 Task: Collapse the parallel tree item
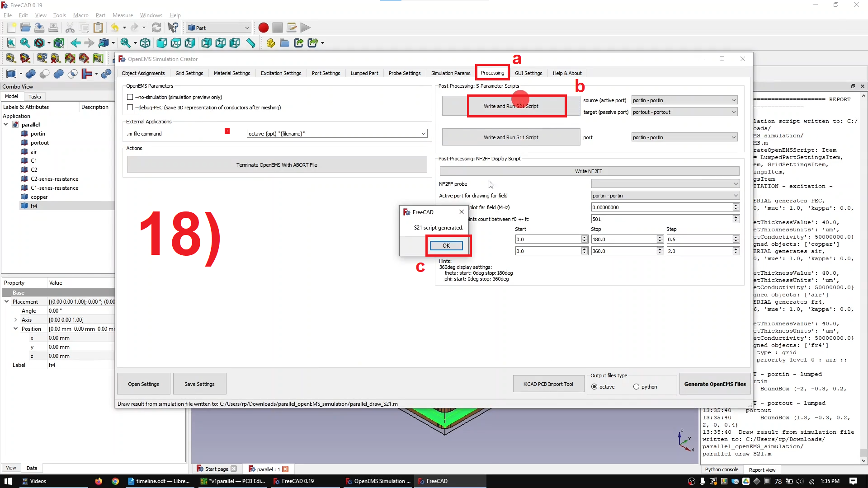coord(6,125)
